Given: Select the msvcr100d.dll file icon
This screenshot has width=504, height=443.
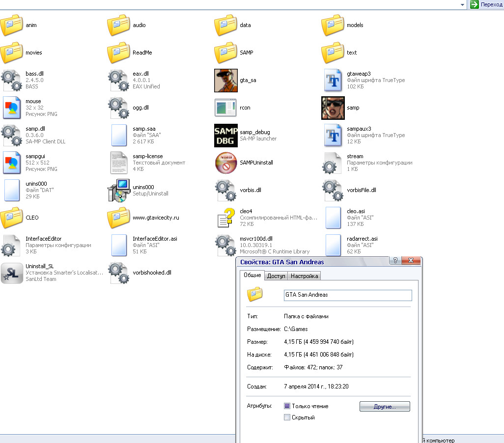Looking at the screenshot, I should (x=225, y=245).
